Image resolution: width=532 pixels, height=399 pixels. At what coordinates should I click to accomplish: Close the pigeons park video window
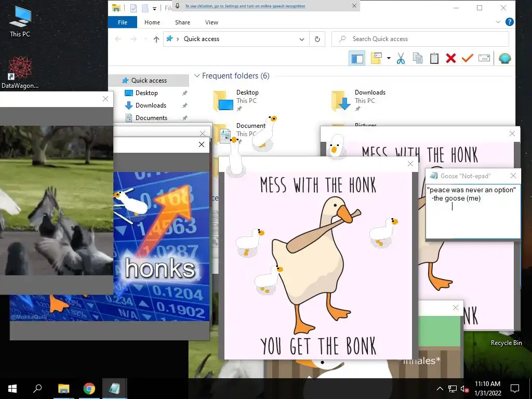click(x=105, y=99)
